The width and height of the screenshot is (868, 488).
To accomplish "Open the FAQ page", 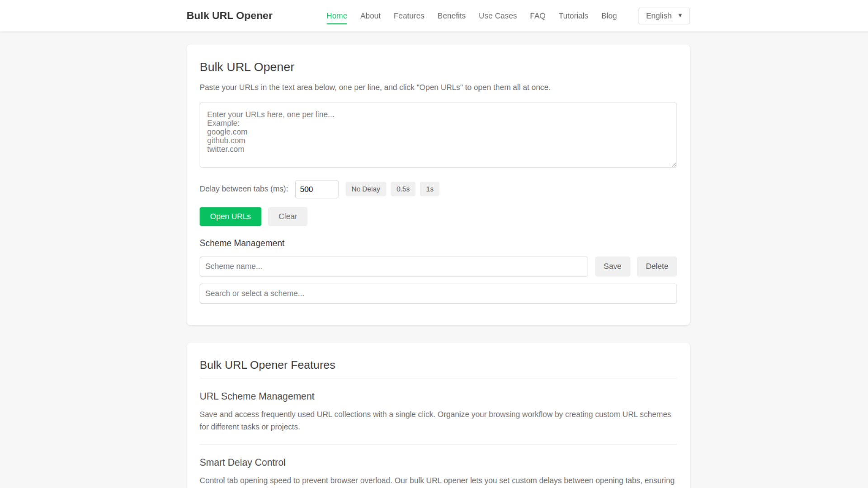I will [538, 16].
